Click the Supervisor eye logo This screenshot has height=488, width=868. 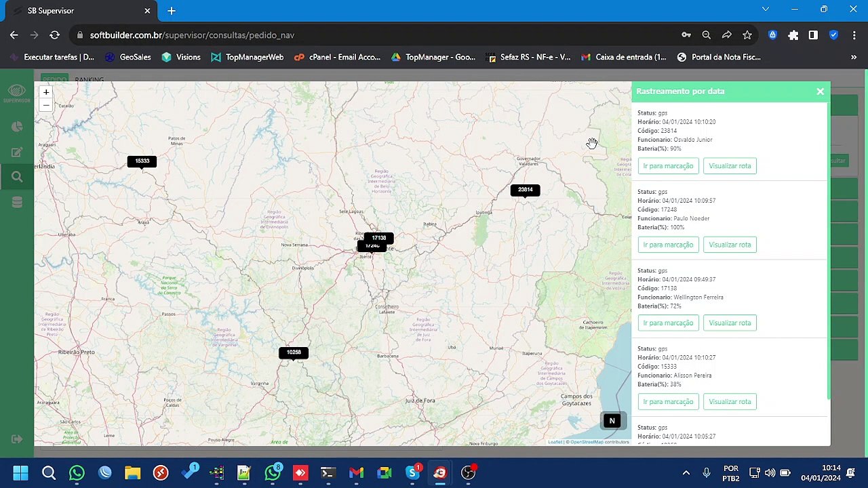click(17, 94)
